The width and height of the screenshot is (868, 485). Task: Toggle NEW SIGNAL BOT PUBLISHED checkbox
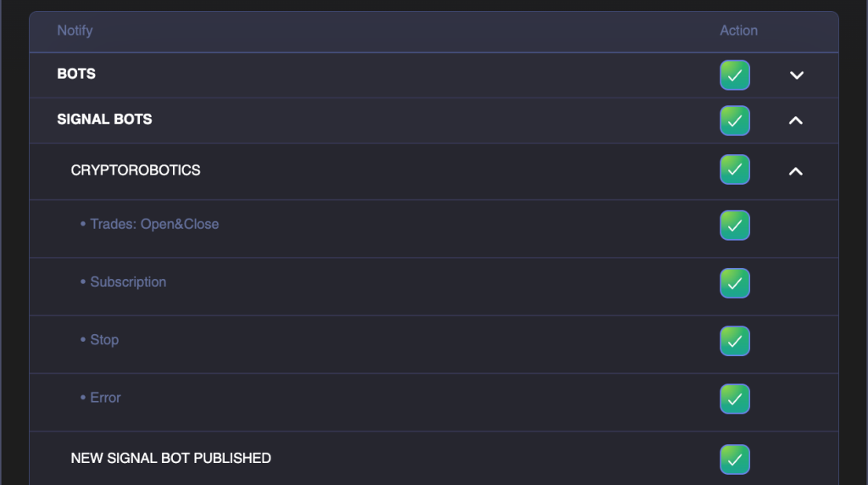coord(735,460)
